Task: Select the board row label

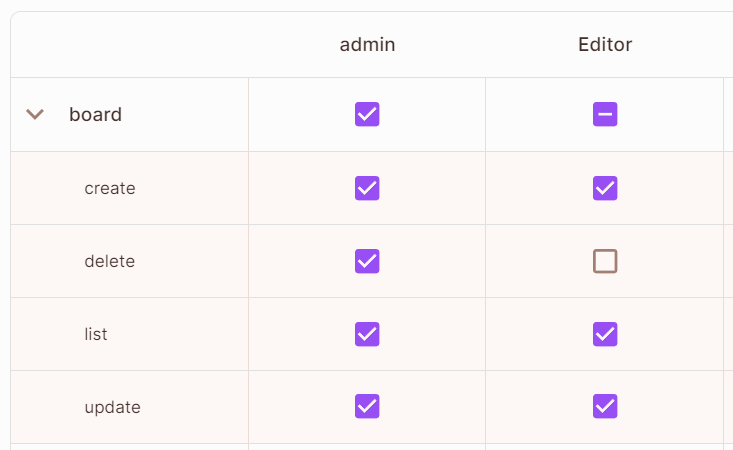Action: click(95, 115)
